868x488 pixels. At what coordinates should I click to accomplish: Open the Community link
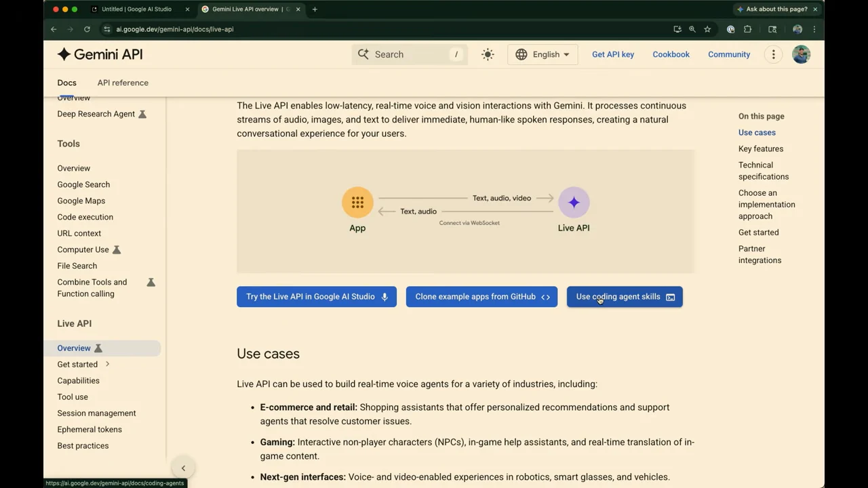click(729, 54)
